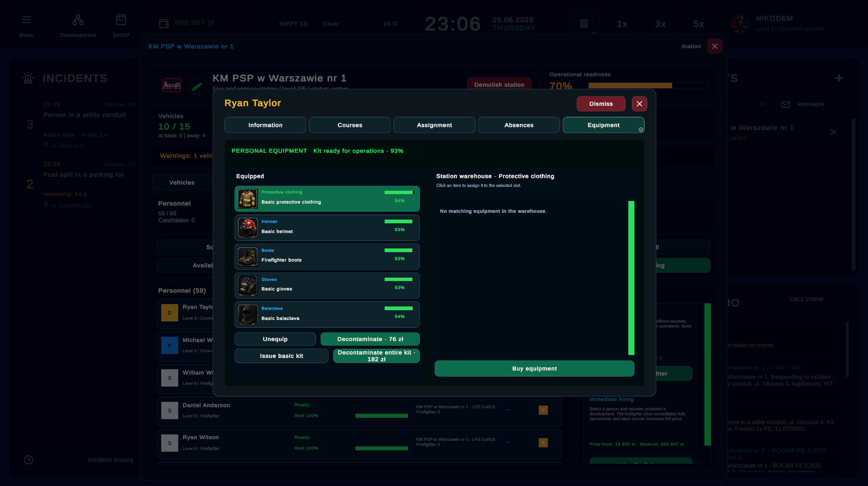Click the green edit pencil icon
This screenshot has height=486, width=868.
point(198,86)
